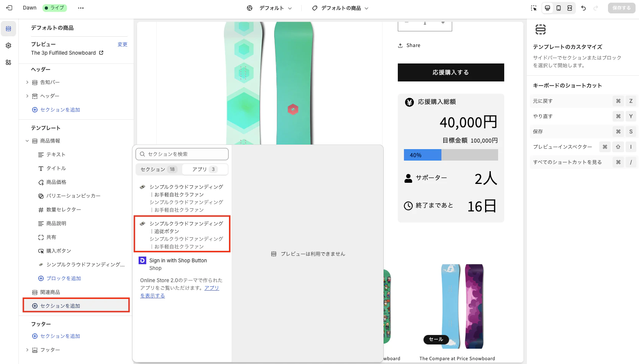Click the undo arrow icon

tap(583, 8)
